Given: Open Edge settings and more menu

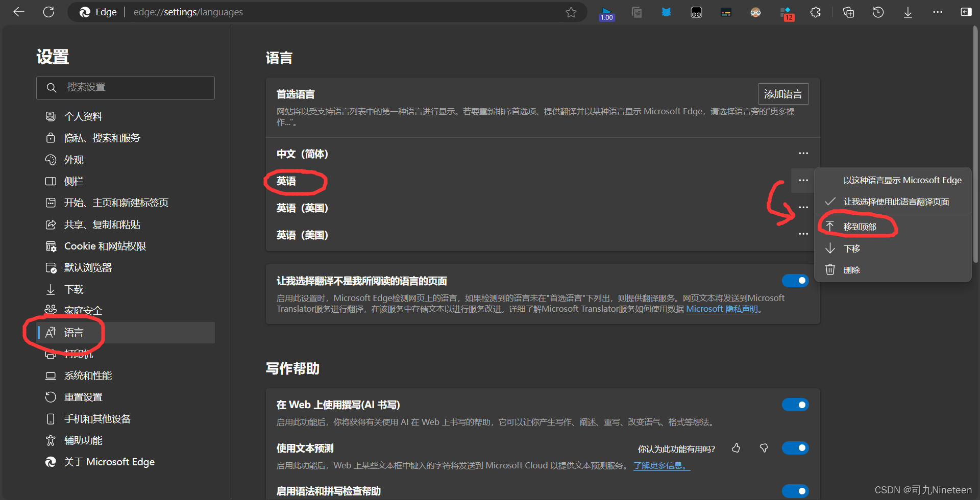Looking at the screenshot, I should 938,12.
